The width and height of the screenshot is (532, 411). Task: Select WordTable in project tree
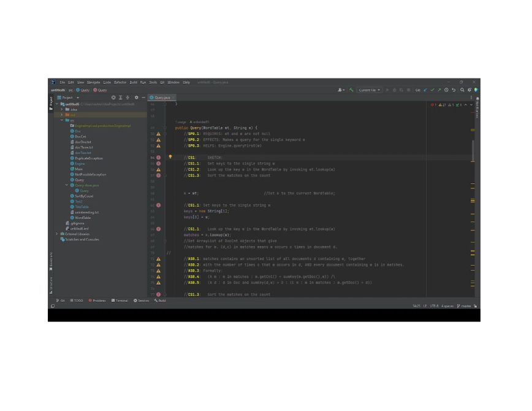[x=83, y=218]
